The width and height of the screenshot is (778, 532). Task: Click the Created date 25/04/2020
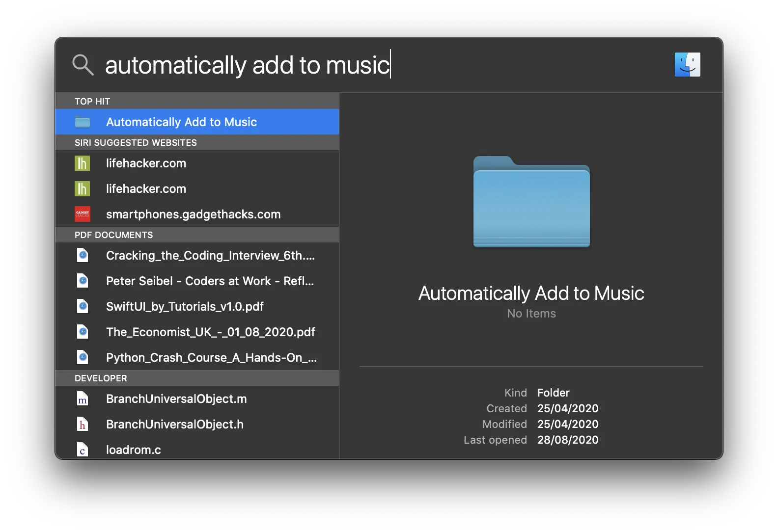tap(568, 408)
